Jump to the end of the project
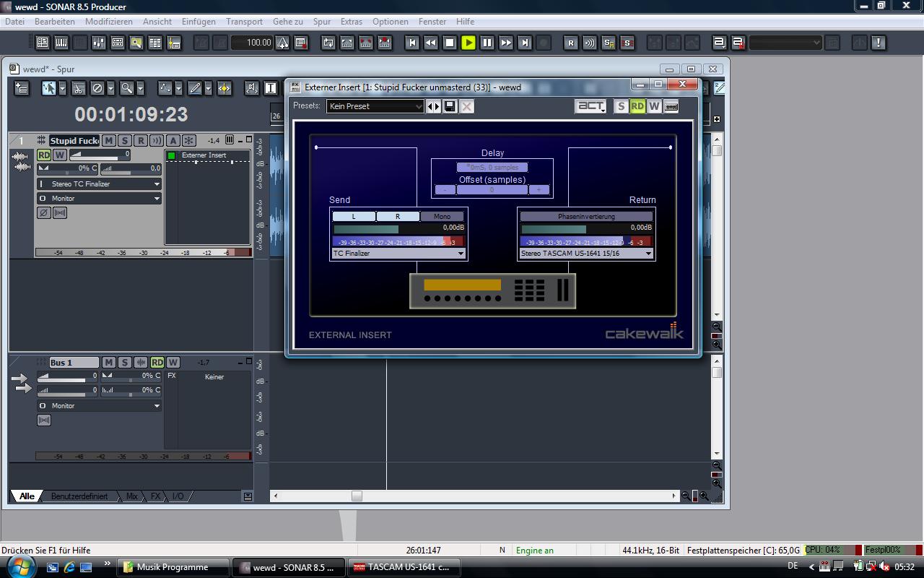 click(525, 43)
